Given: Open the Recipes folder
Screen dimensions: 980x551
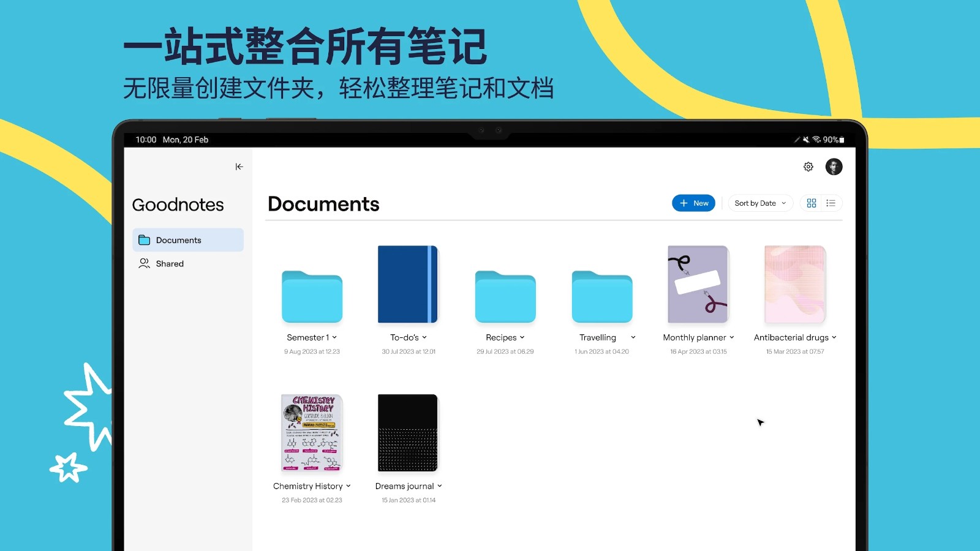Looking at the screenshot, I should (x=505, y=296).
